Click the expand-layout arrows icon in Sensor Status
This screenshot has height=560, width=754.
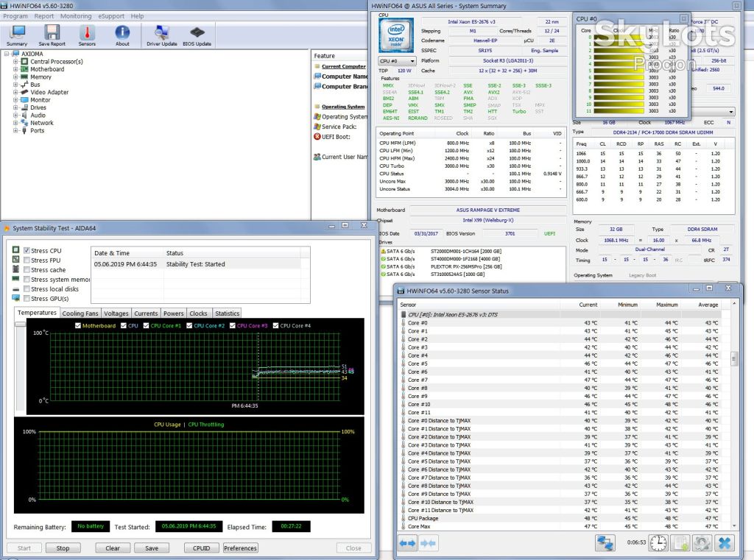407,543
